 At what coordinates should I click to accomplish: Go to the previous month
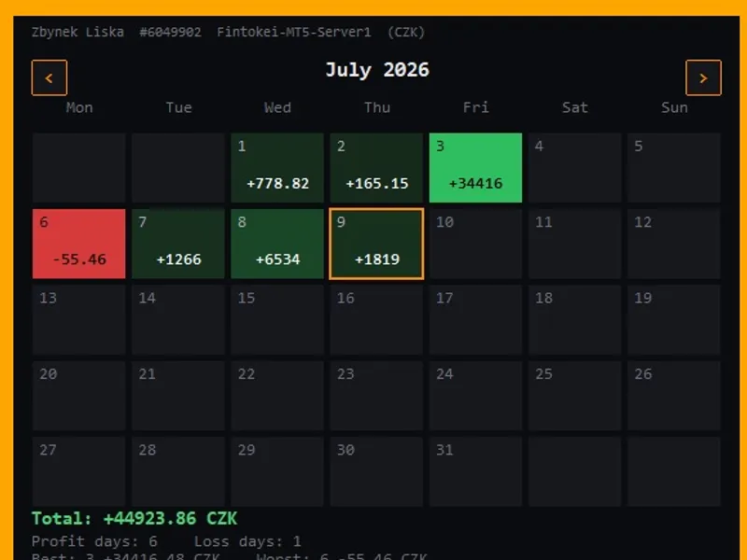coord(49,77)
